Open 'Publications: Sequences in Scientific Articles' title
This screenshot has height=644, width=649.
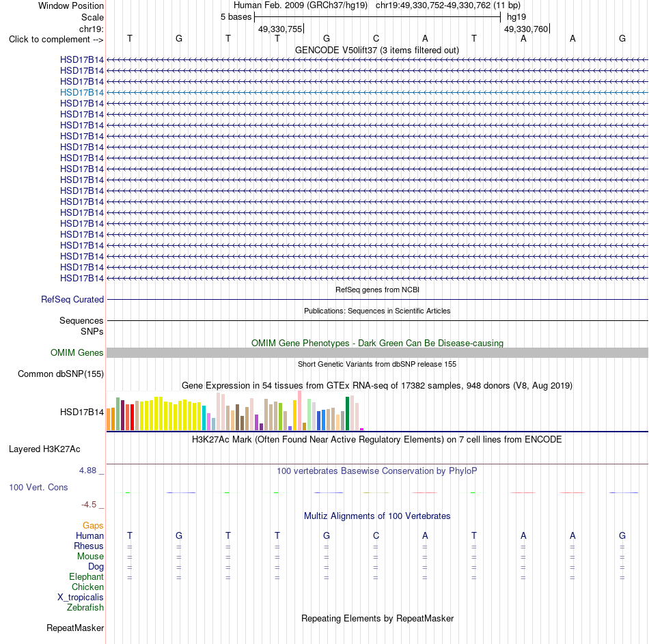[x=377, y=311]
